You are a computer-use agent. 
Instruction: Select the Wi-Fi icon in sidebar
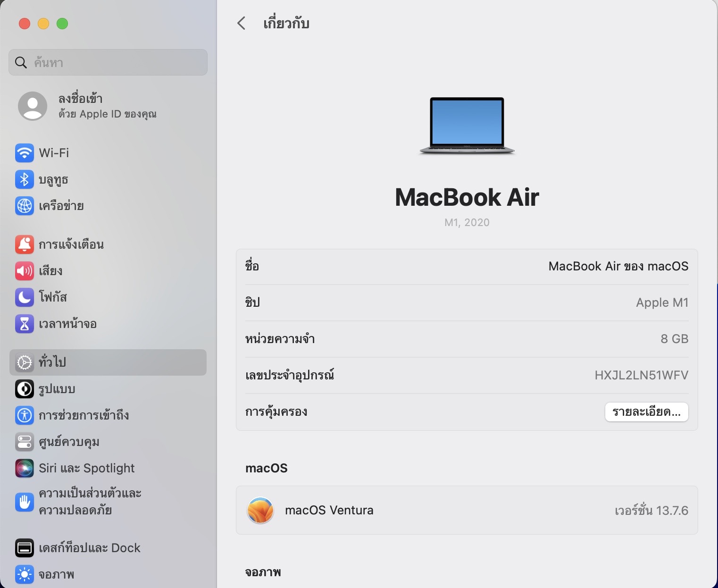tap(25, 153)
